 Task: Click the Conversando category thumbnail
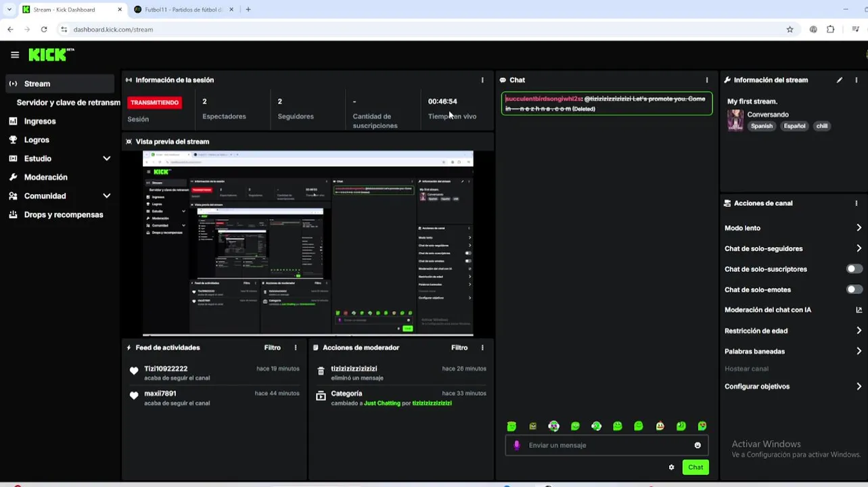point(735,120)
